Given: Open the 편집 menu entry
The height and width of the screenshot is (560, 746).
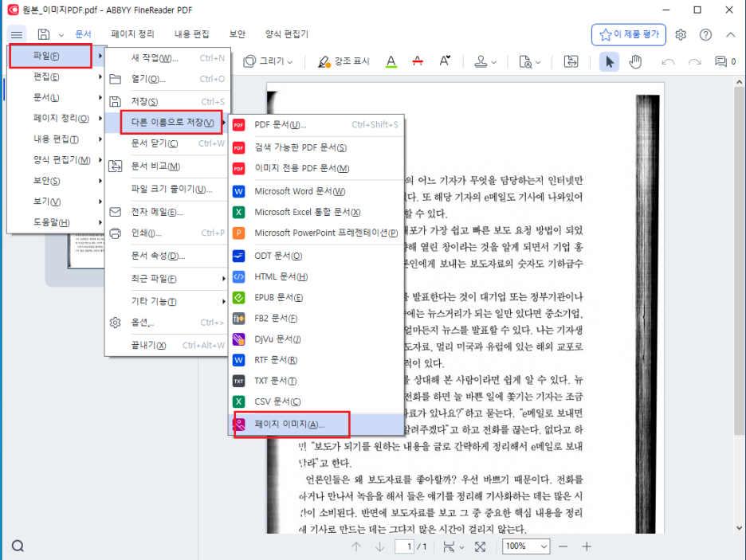Looking at the screenshot, I should (56, 77).
